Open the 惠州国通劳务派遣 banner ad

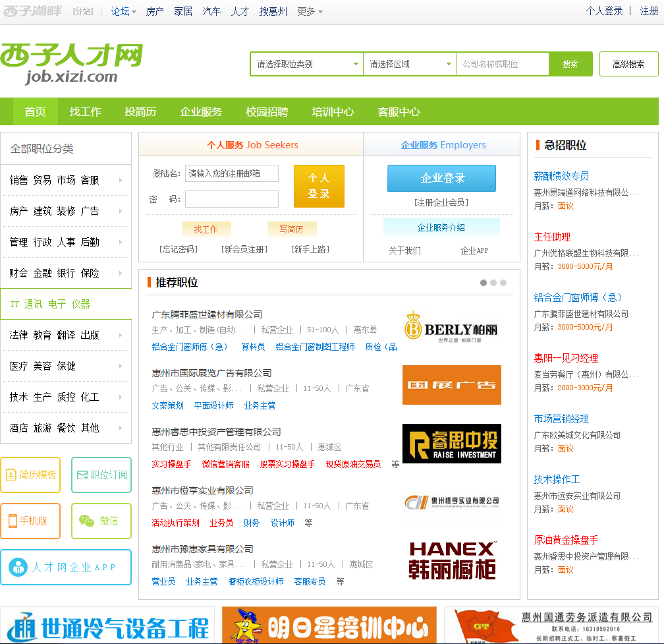click(551, 626)
